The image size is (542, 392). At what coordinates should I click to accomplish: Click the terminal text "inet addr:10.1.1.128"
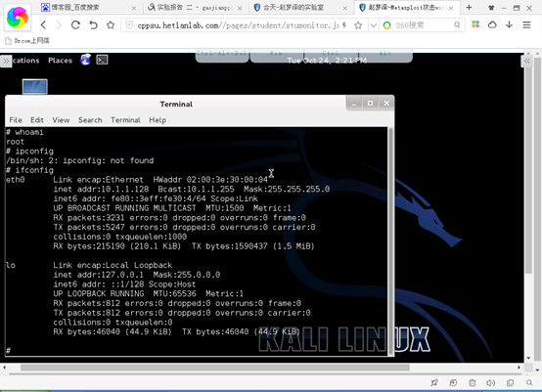pyautogui.click(x=101, y=189)
